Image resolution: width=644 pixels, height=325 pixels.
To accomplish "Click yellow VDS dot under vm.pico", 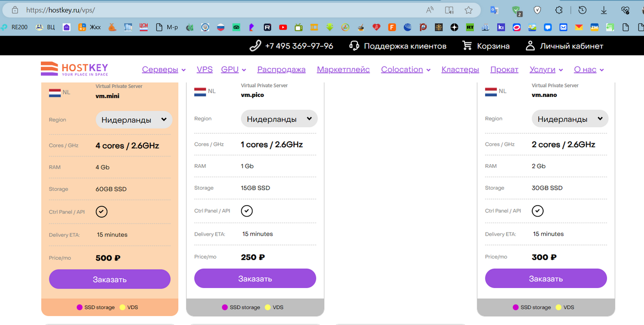I will pyautogui.click(x=268, y=308).
